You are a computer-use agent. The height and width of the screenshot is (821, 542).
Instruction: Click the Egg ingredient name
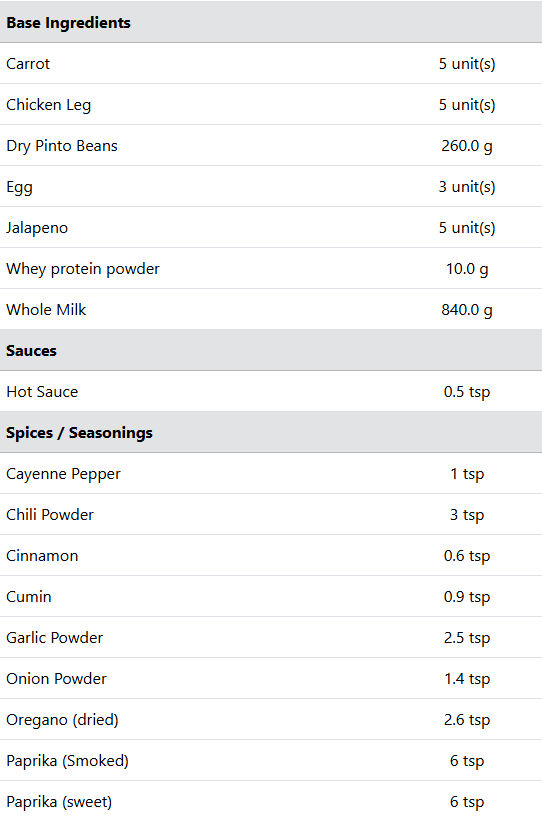19,187
